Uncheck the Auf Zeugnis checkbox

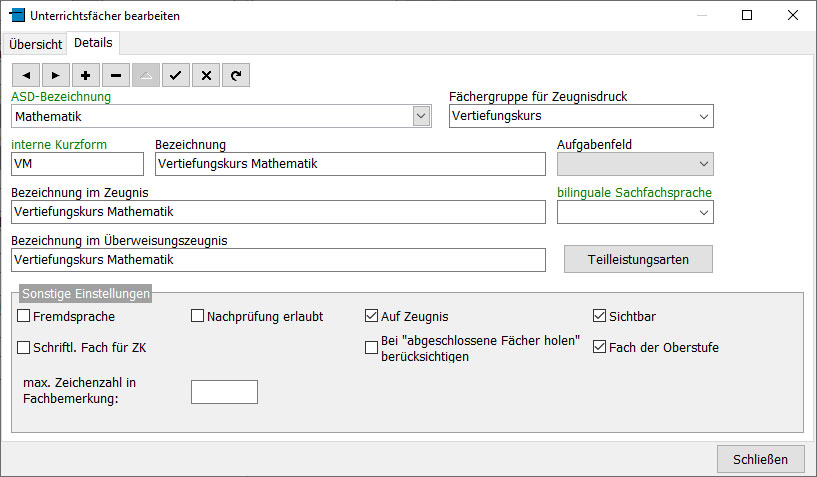click(372, 317)
